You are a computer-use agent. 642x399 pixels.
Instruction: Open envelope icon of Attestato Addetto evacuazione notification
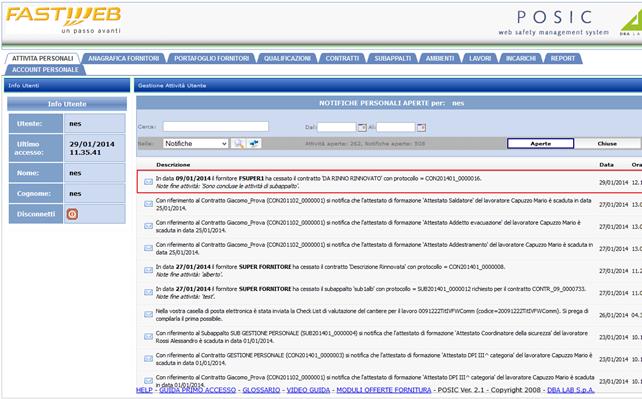(x=148, y=226)
